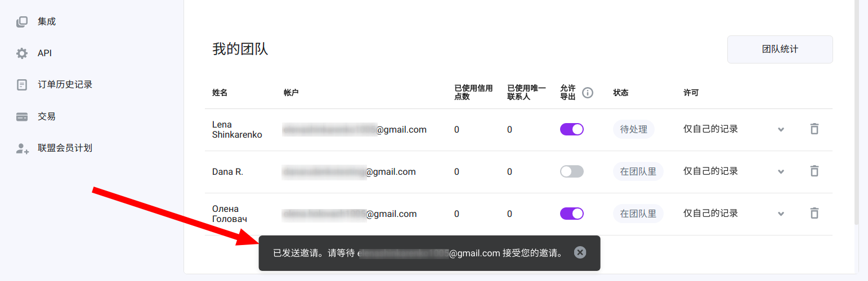The width and height of the screenshot is (868, 281).
Task: Click the 集成 sidebar icon
Action: tap(22, 22)
